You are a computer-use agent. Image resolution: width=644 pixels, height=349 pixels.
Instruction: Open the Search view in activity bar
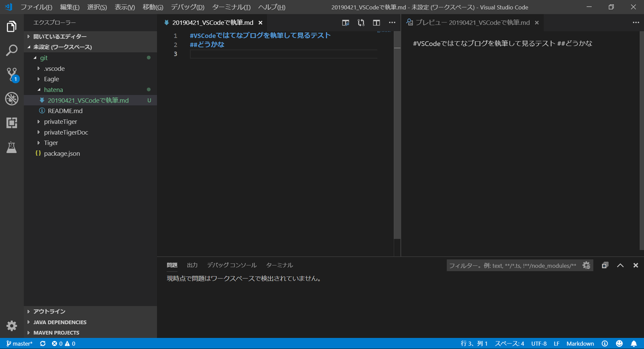(x=11, y=50)
